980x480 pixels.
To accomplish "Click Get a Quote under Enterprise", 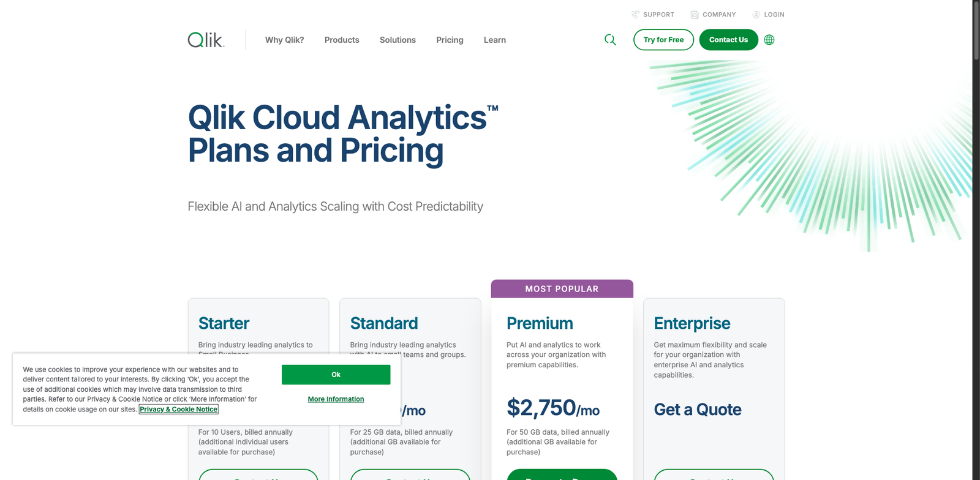I will 696,410.
